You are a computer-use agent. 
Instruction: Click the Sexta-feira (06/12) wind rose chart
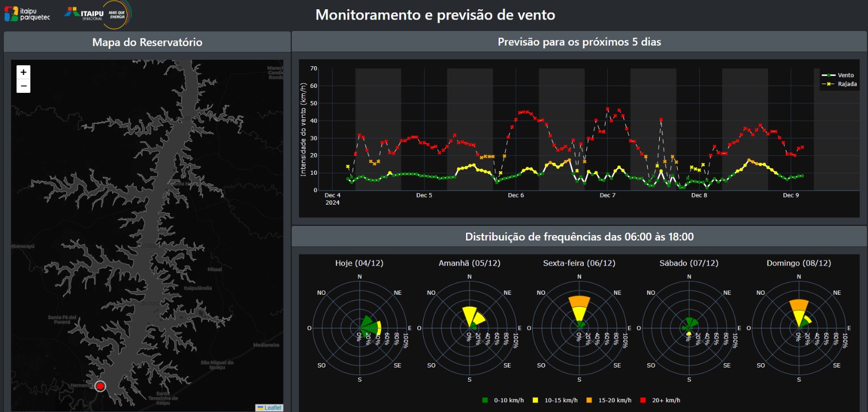(x=579, y=328)
